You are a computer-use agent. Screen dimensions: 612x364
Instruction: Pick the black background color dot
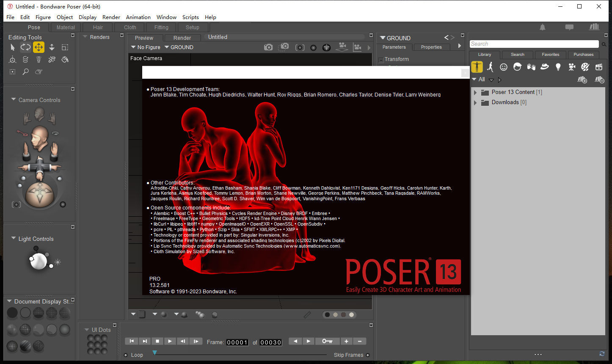[327, 314]
